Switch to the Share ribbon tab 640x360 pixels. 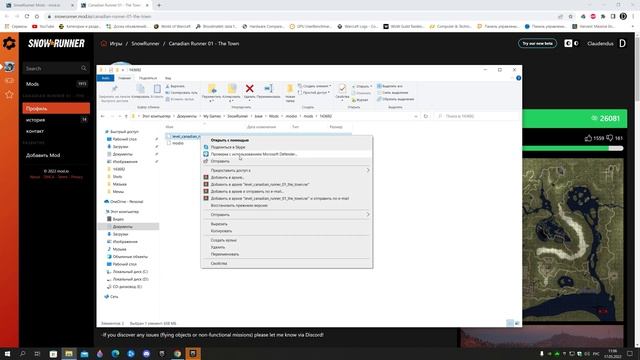point(148,78)
